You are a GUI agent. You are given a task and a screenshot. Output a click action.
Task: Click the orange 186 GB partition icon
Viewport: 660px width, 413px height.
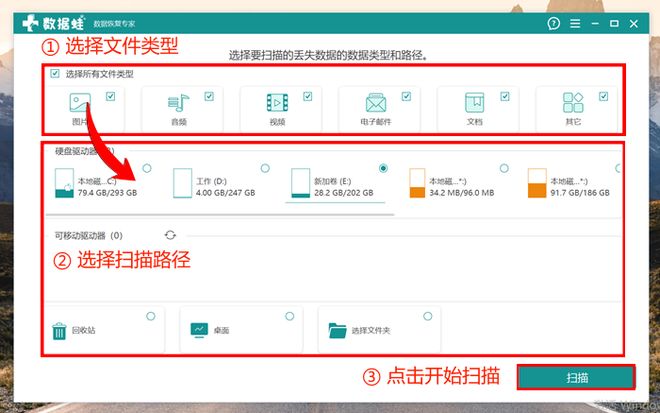point(537,183)
